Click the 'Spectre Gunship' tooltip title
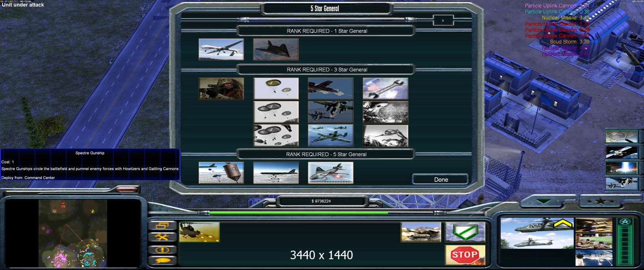This screenshot has width=644, height=270. coord(90,153)
